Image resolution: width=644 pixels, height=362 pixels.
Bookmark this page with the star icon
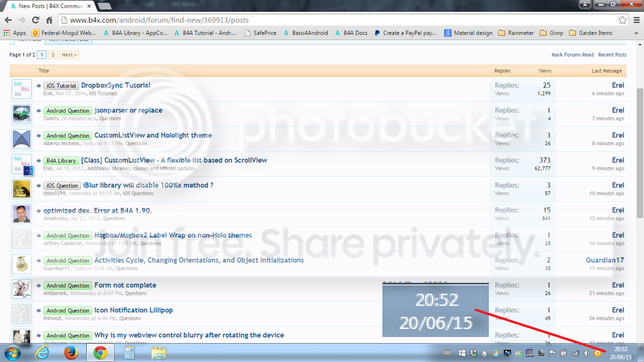tap(622, 19)
